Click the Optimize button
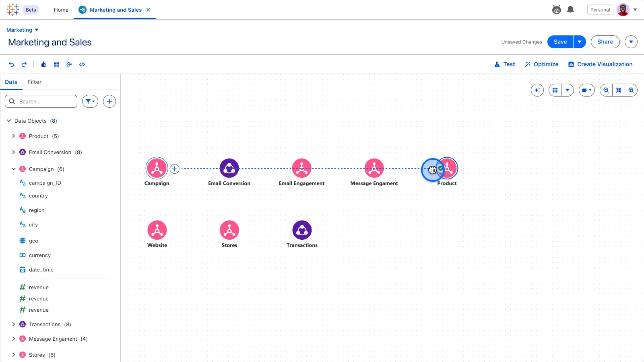This screenshot has width=644, height=362. pos(542,64)
